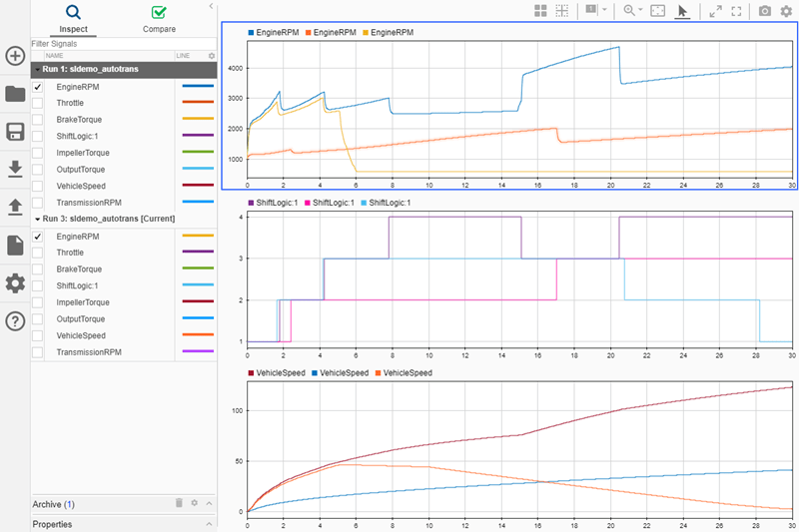Click Run 3 TransmissionRPM purple line swatch
The height and width of the screenshot is (532, 799).
[x=198, y=351]
